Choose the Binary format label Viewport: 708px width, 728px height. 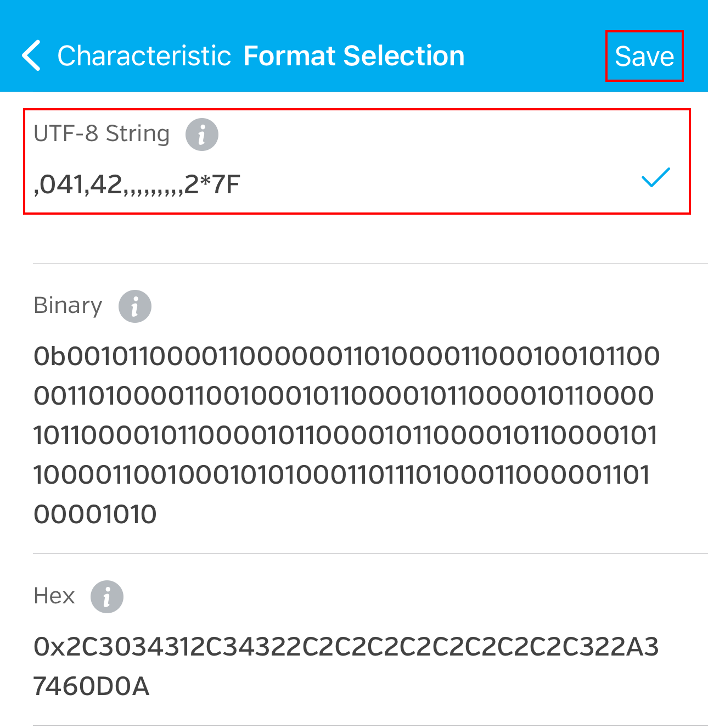(x=68, y=306)
